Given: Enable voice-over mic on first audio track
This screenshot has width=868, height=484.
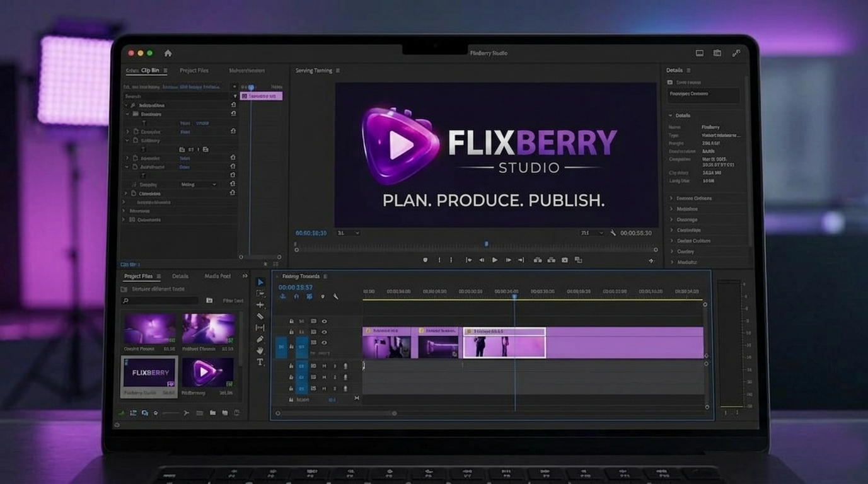Looking at the screenshot, I should pyautogui.click(x=345, y=366).
